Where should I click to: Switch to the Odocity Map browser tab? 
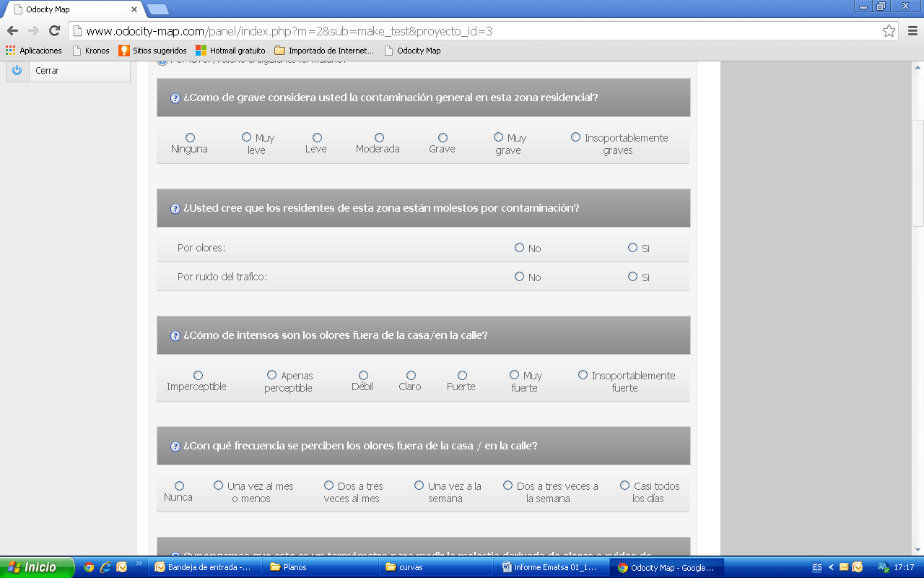[72, 9]
